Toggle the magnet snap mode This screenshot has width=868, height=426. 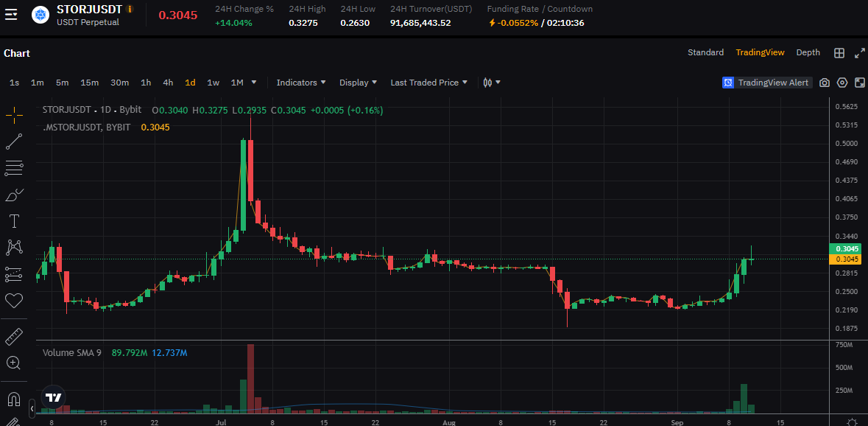click(x=14, y=399)
